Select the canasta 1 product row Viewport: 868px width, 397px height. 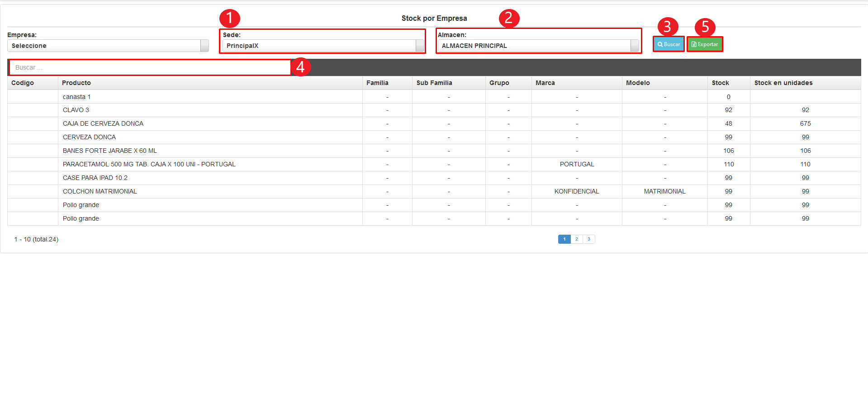[x=434, y=97]
